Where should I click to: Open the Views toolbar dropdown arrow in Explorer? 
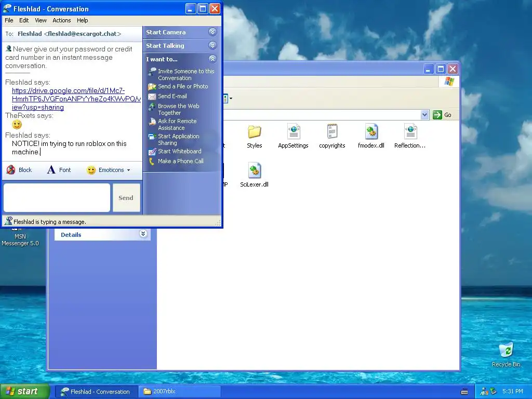[231, 99]
